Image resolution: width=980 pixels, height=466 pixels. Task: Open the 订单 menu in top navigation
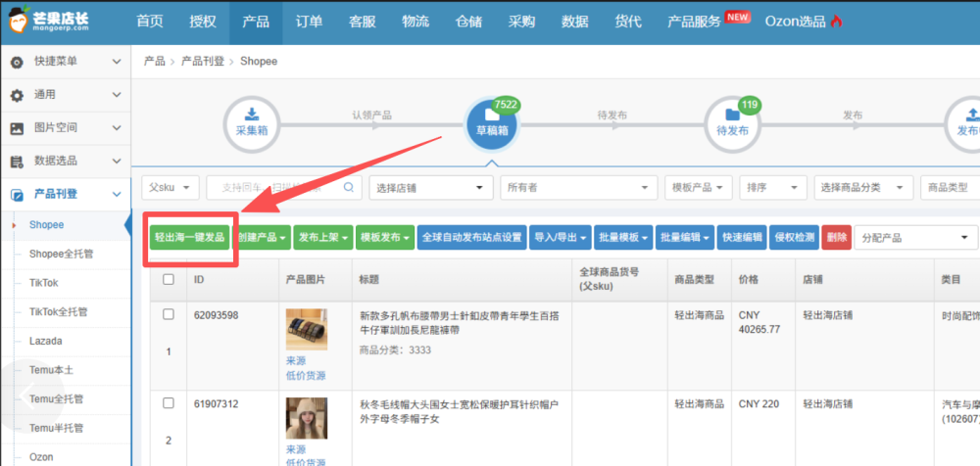pyautogui.click(x=309, y=22)
